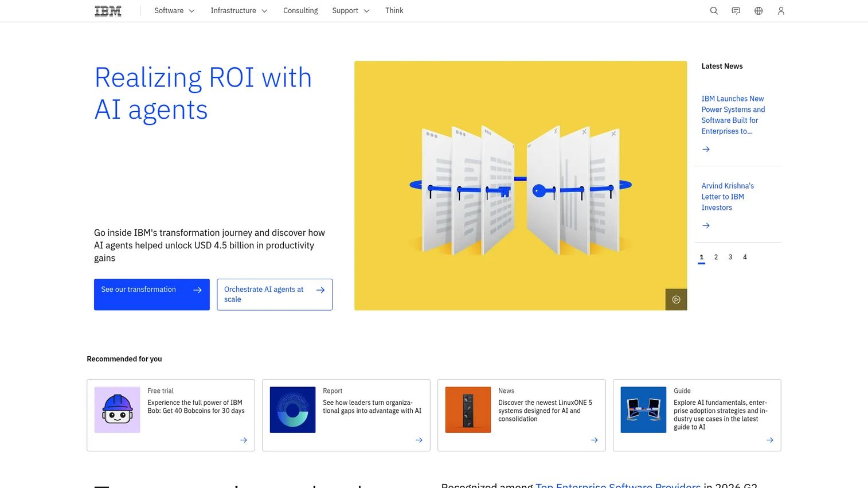Select news page 4
This screenshot has height=488, width=868.
click(745, 257)
